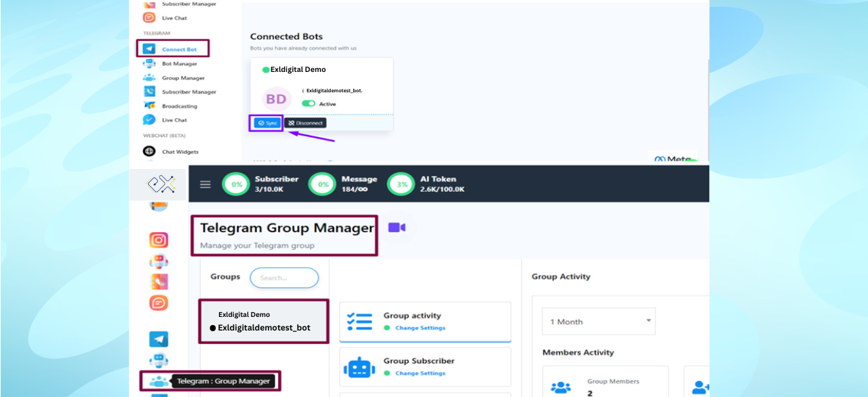Click the phone icon beside Telegram Subscriber Manager
868x397 pixels.
[149, 92]
